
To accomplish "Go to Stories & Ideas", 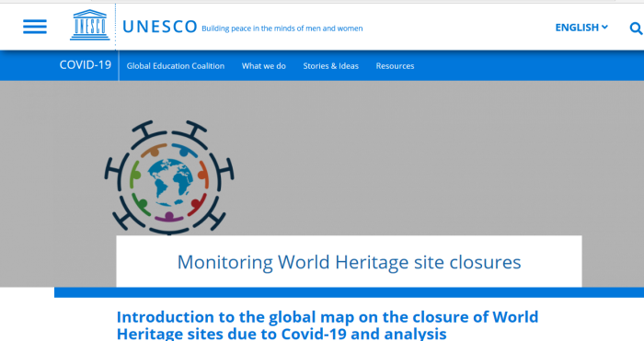I will 330,66.
